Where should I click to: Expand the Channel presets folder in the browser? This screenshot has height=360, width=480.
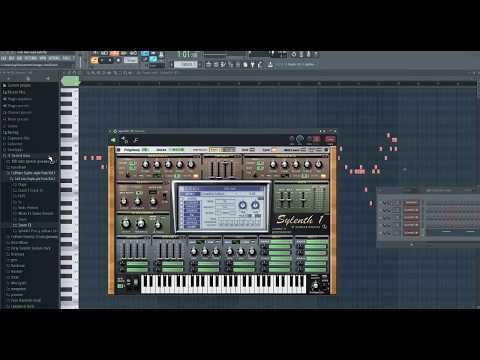pyautogui.click(x=18, y=113)
